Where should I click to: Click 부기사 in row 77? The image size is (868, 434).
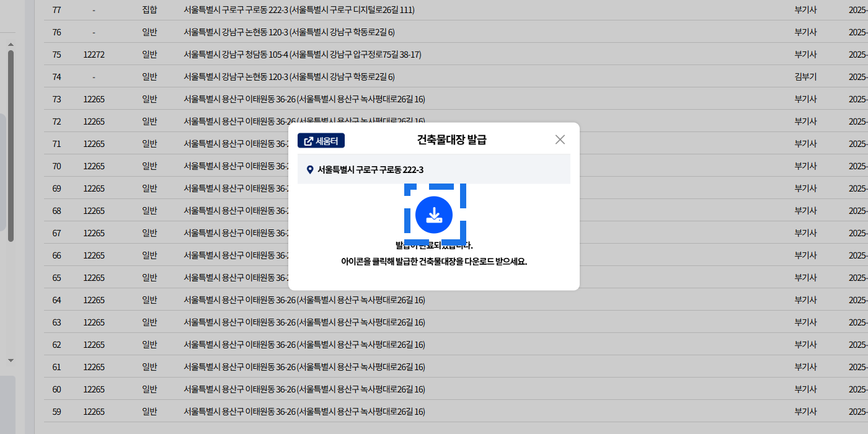click(805, 10)
